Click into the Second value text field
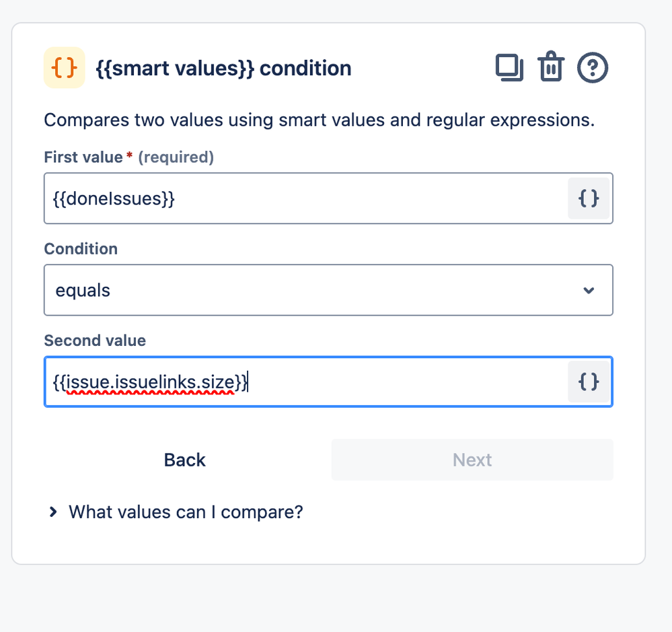The image size is (672, 632). 306,382
